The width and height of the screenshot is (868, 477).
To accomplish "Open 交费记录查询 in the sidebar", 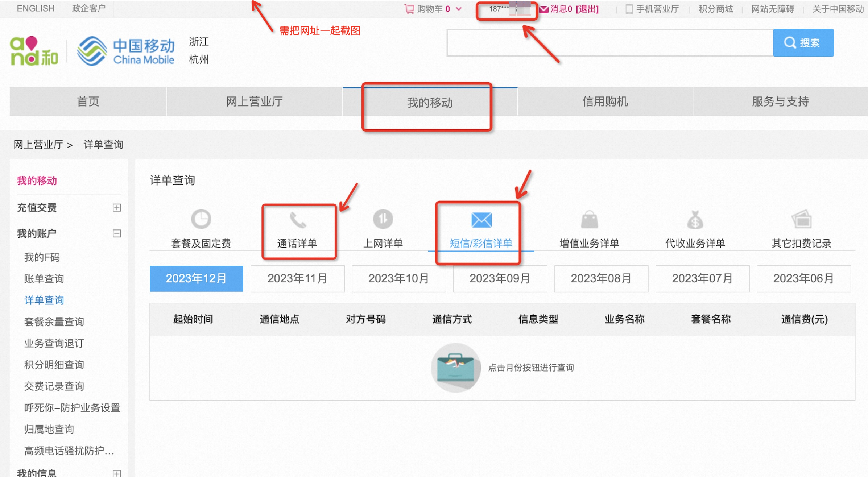I will [54, 386].
